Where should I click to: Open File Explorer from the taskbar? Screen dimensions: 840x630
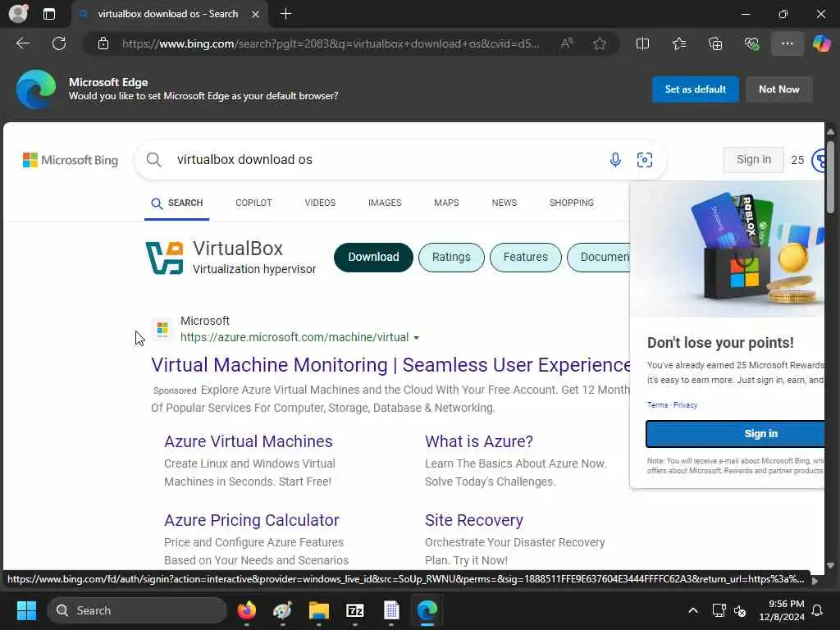coord(319,610)
